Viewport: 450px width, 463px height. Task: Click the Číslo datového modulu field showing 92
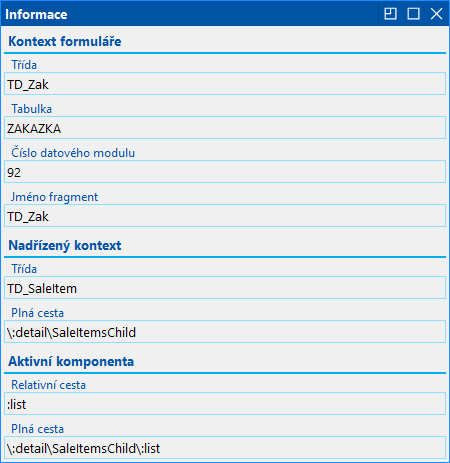[225, 172]
